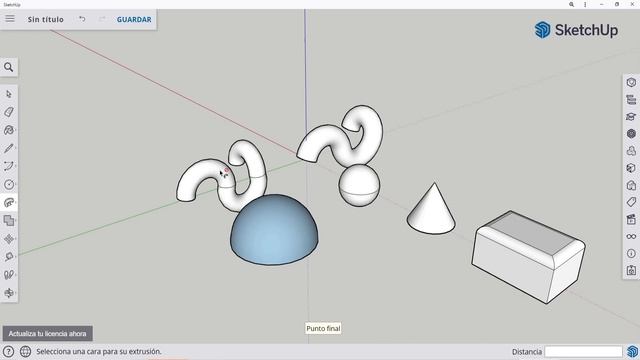
Task: Click the browser search icon in title bar
Action: [x=571, y=4]
